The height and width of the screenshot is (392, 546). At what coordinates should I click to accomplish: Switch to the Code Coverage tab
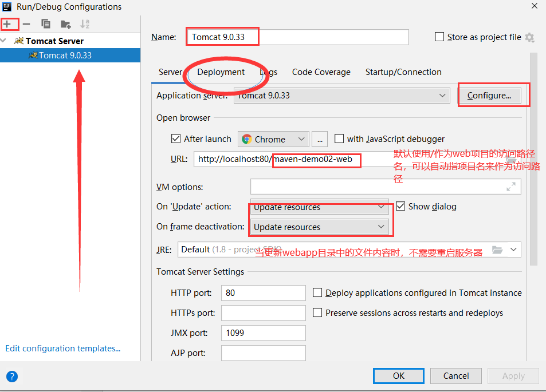321,72
